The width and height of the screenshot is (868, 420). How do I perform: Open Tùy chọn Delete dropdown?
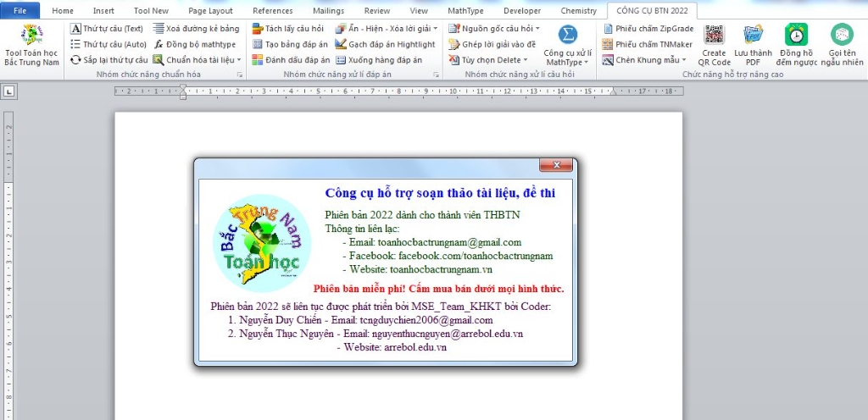[488, 59]
